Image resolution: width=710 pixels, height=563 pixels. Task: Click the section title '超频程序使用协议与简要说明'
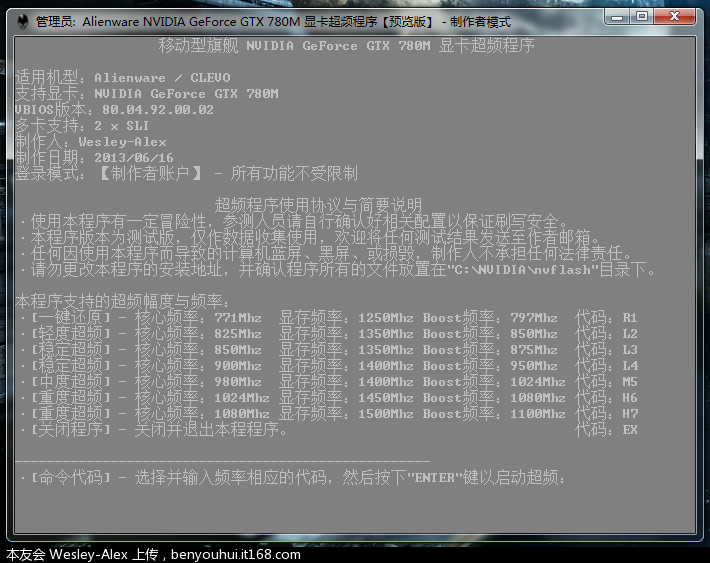[x=318, y=205]
